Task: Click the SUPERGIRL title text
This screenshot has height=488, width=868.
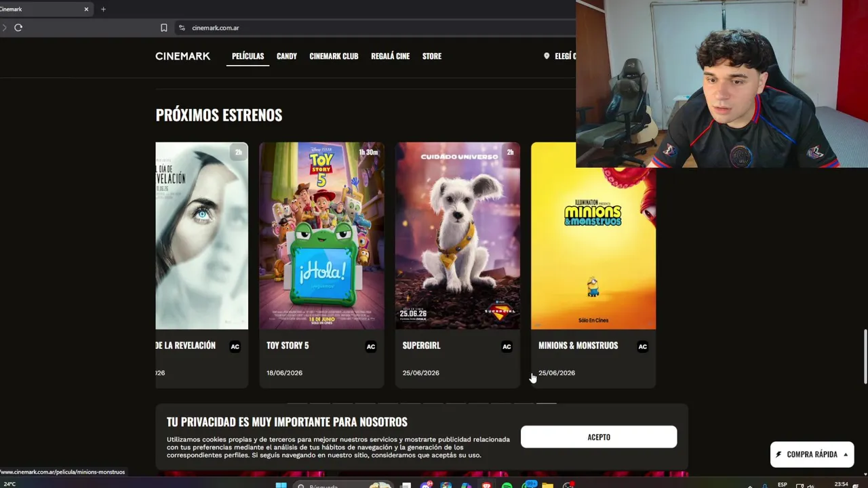Action: [421, 346]
